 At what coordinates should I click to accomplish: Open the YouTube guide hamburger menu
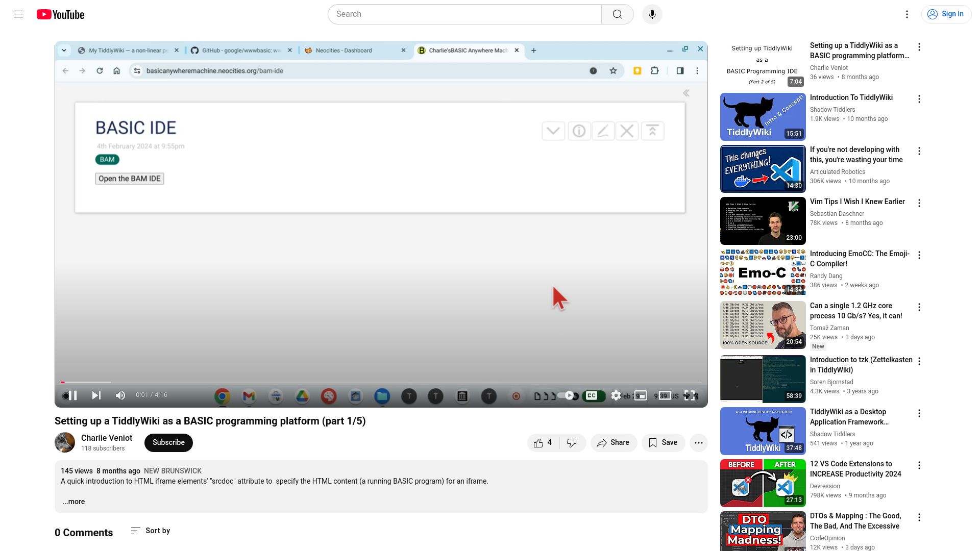(18, 14)
